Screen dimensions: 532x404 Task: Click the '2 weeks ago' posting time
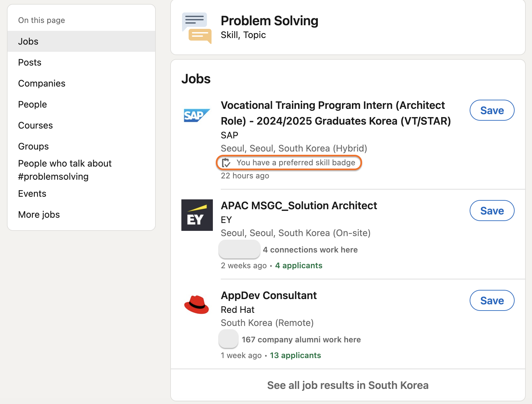[244, 266]
